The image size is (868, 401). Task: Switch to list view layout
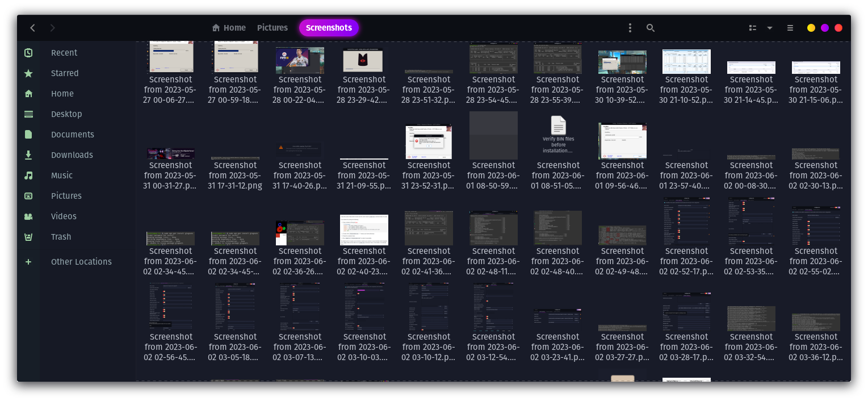[x=752, y=28]
